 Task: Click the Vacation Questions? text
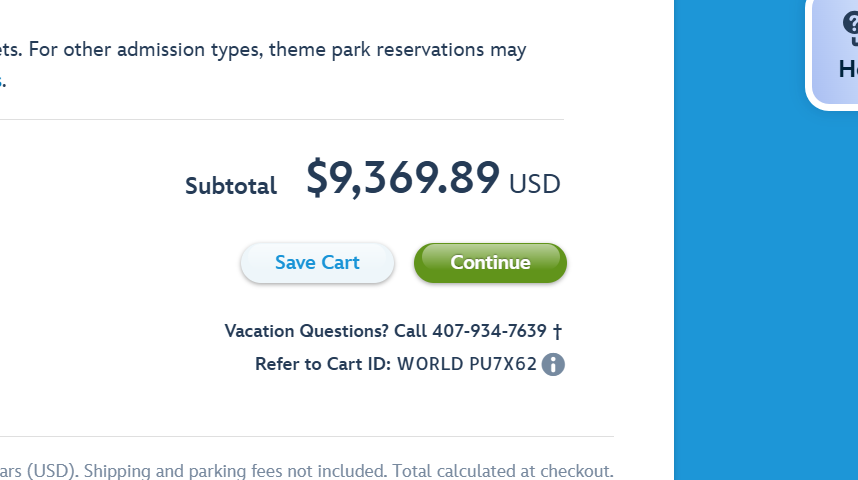(306, 331)
